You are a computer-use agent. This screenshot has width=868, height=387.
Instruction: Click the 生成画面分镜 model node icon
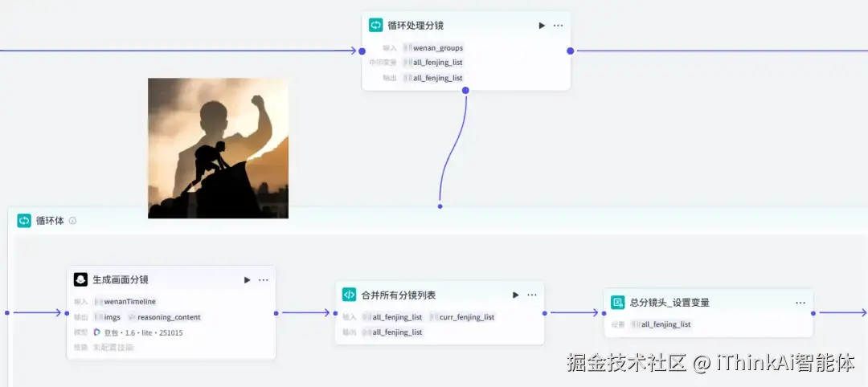coord(81,279)
